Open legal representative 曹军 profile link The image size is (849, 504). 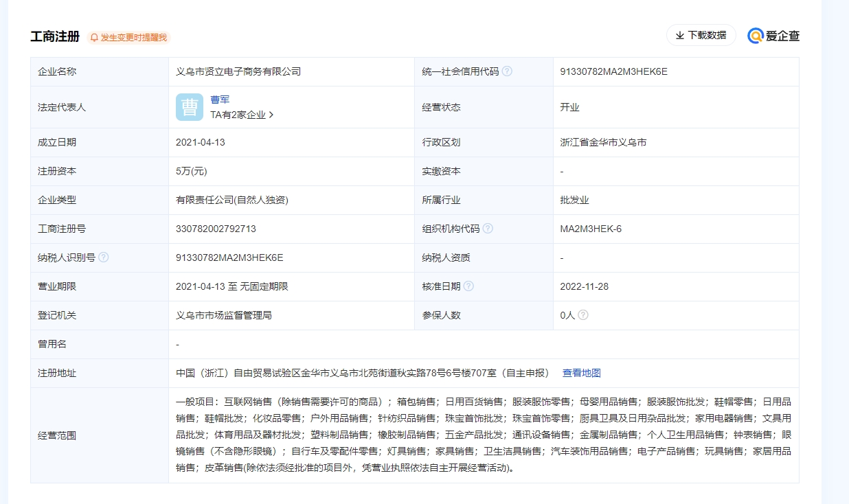[220, 100]
